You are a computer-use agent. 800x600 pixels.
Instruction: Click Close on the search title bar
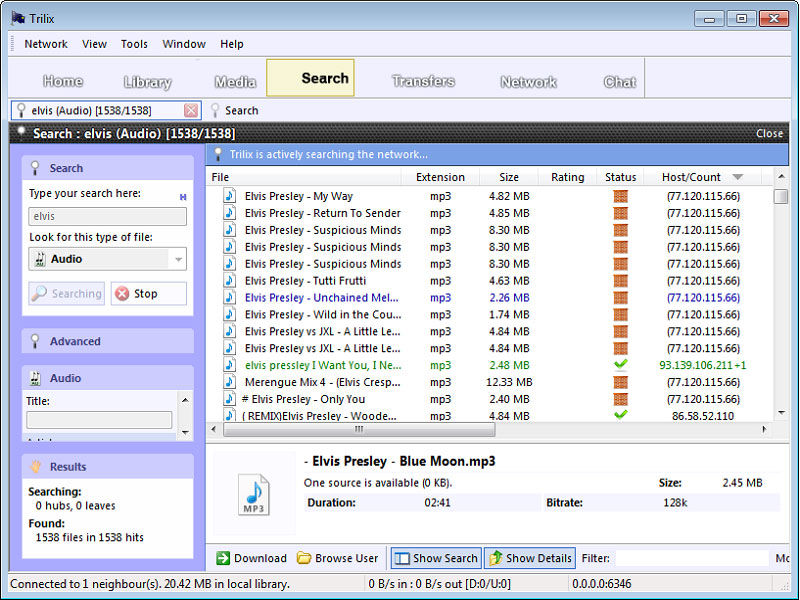769,134
